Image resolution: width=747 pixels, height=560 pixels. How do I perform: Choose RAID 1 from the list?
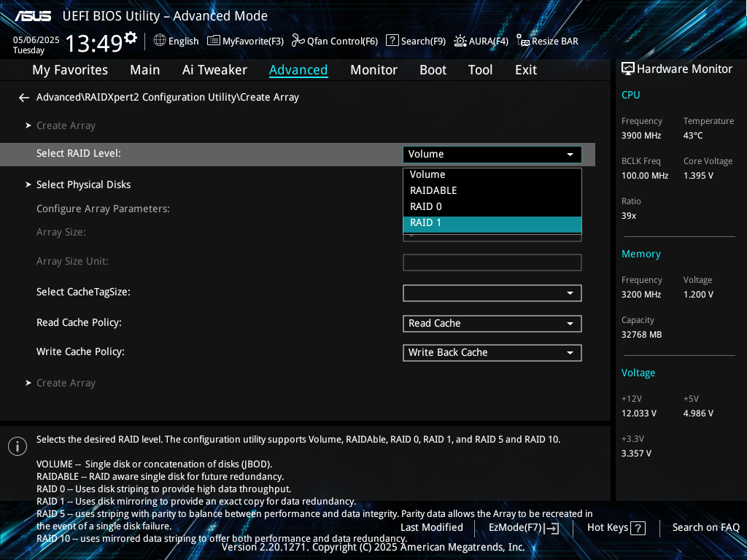pyautogui.click(x=492, y=223)
